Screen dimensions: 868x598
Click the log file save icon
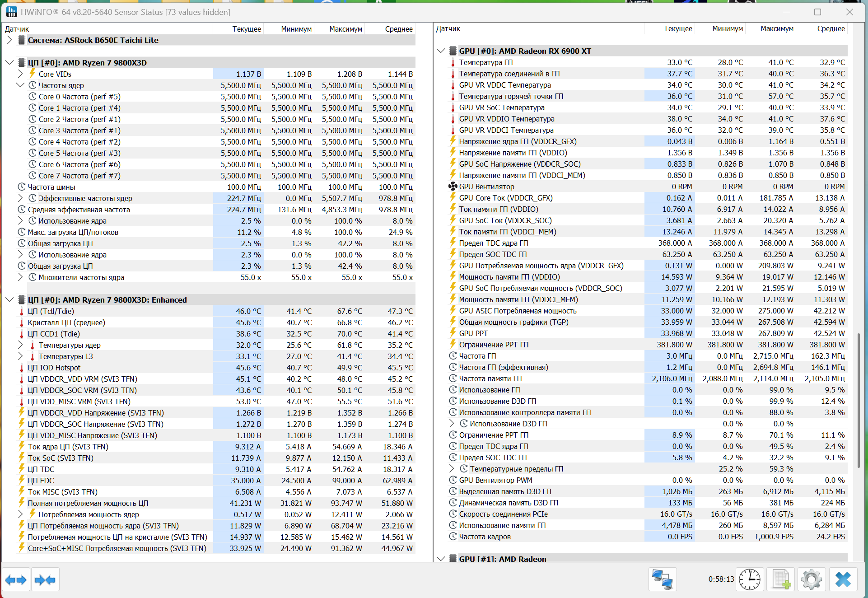pyautogui.click(x=781, y=579)
